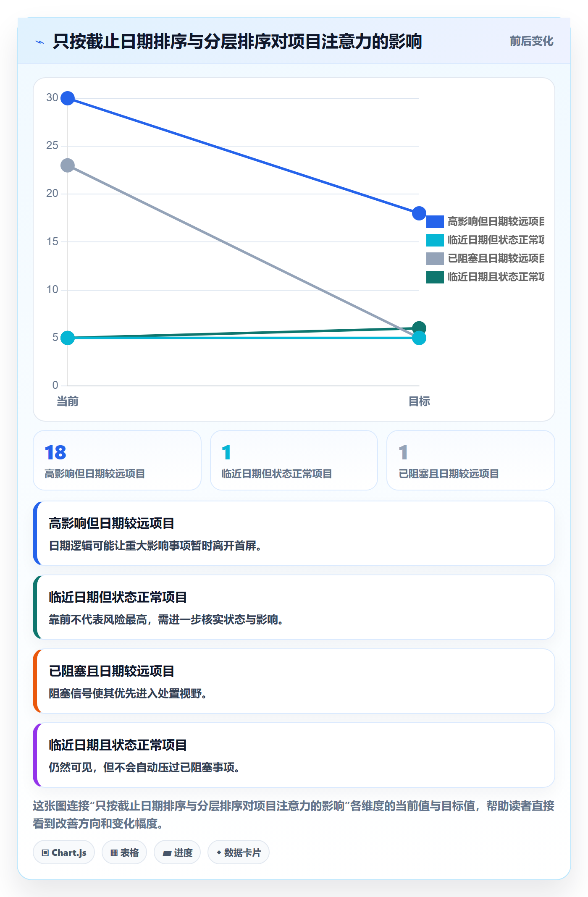This screenshot has height=897, width=588.
Task: Click the cyan legend swatch for 临近日期但状态正常
Action: [435, 240]
